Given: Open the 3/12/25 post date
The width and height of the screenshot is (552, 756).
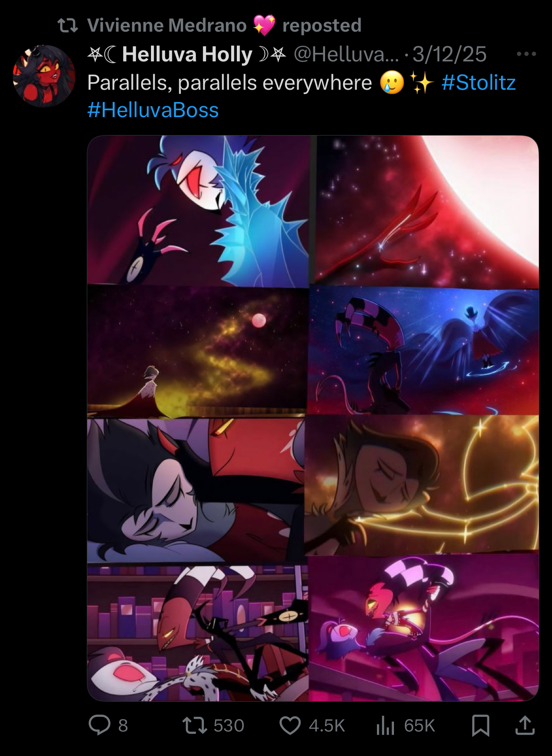Looking at the screenshot, I should (x=449, y=54).
